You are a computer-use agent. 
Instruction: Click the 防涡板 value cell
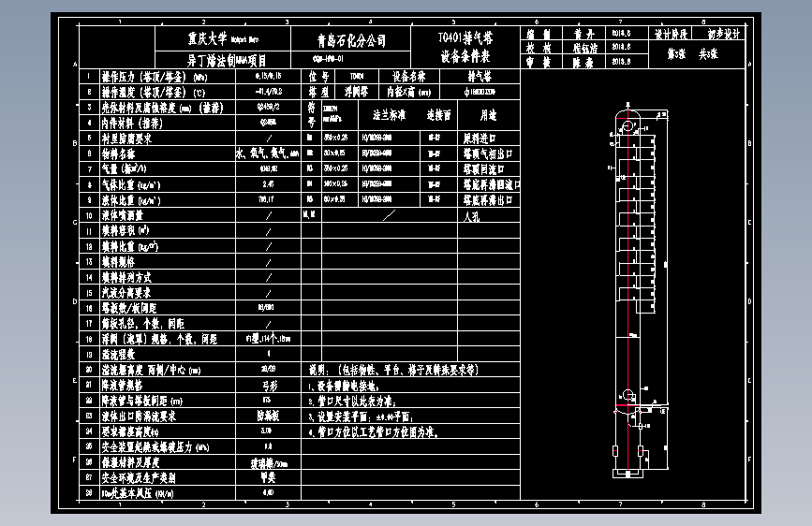(268, 416)
